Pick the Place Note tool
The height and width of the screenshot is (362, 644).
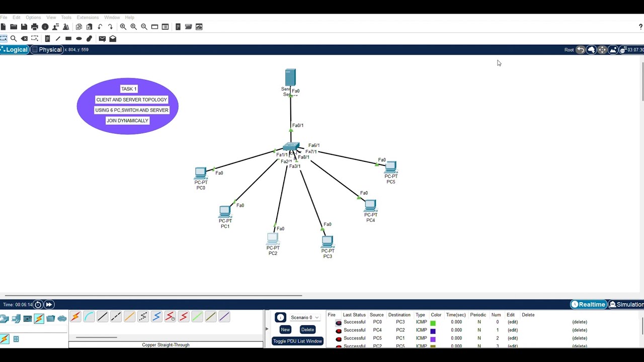47,39
